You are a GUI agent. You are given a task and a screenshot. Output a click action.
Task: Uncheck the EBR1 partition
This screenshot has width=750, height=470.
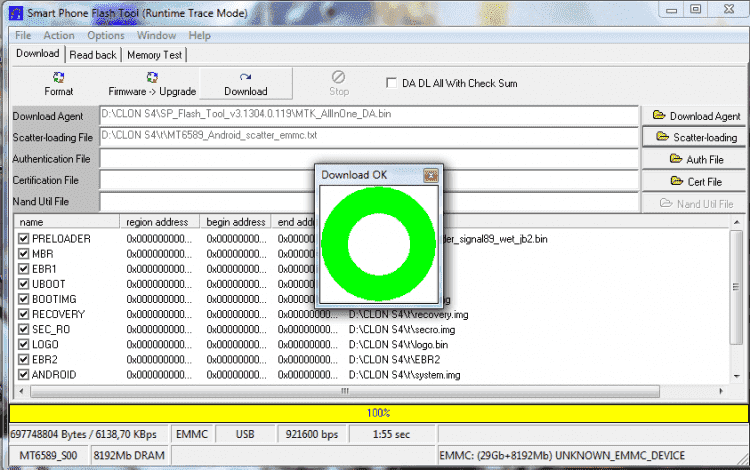pyautogui.click(x=23, y=269)
